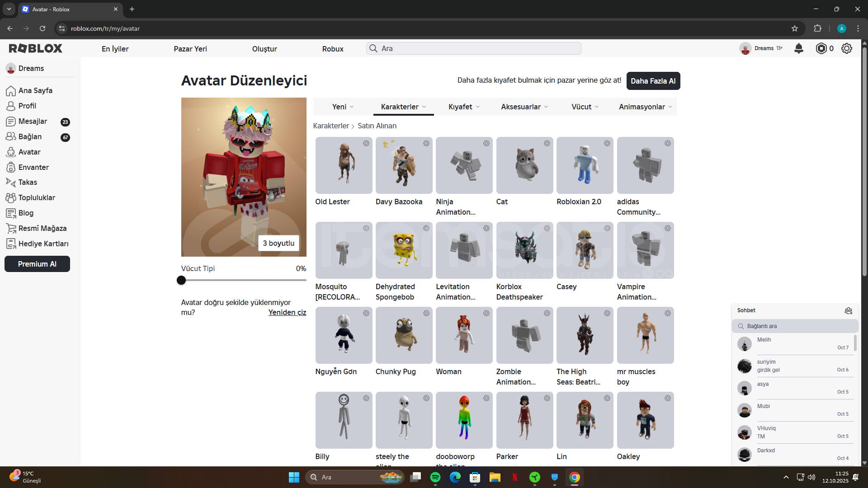The height and width of the screenshot is (488, 868).
Task: Open the new chat icon in Sohbet panel
Action: [x=848, y=310]
